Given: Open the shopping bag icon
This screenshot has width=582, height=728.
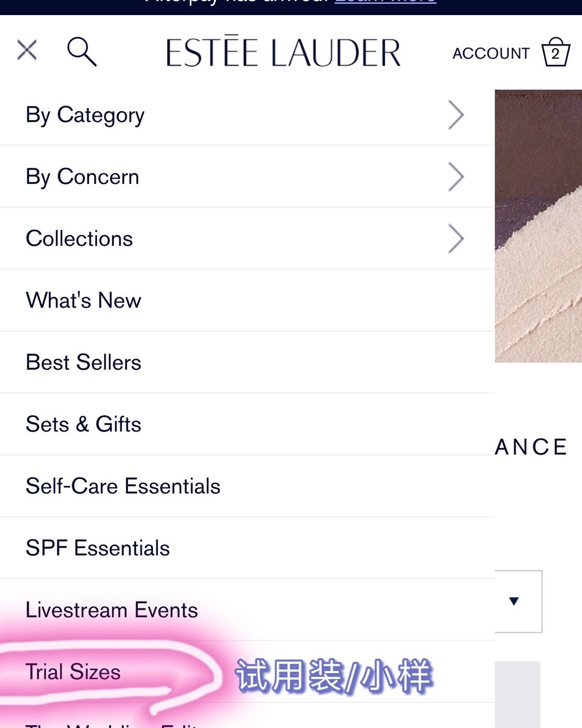Looking at the screenshot, I should click(556, 52).
